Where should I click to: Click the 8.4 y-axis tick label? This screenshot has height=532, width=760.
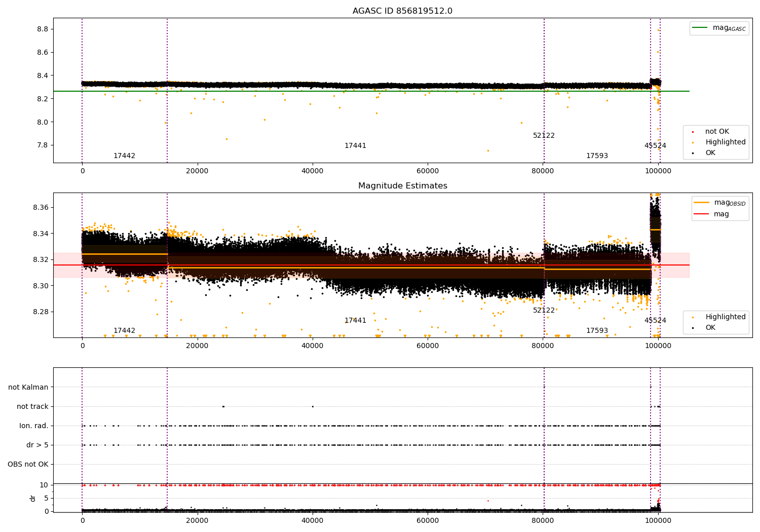click(43, 76)
